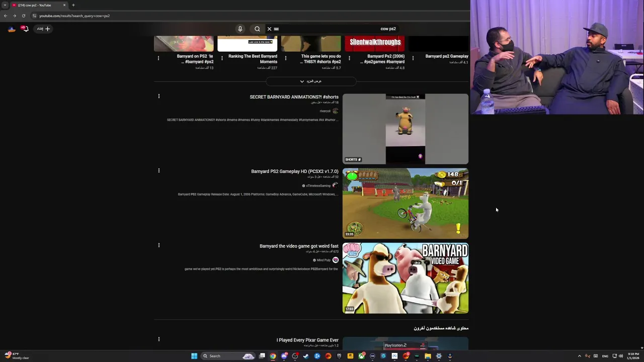The image size is (644, 362).
Task: Open options for Ranking The Best Barnyard Moments short
Action: click(x=222, y=58)
